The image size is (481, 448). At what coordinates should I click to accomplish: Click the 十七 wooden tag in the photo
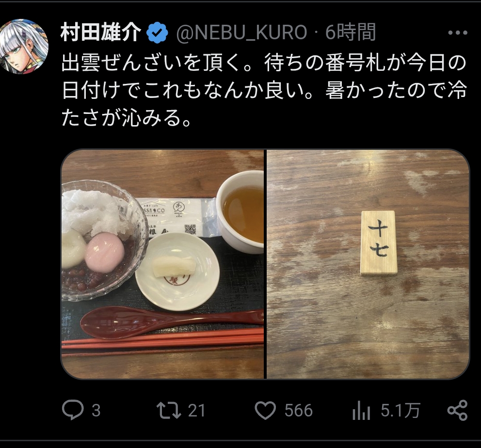coord(379,242)
